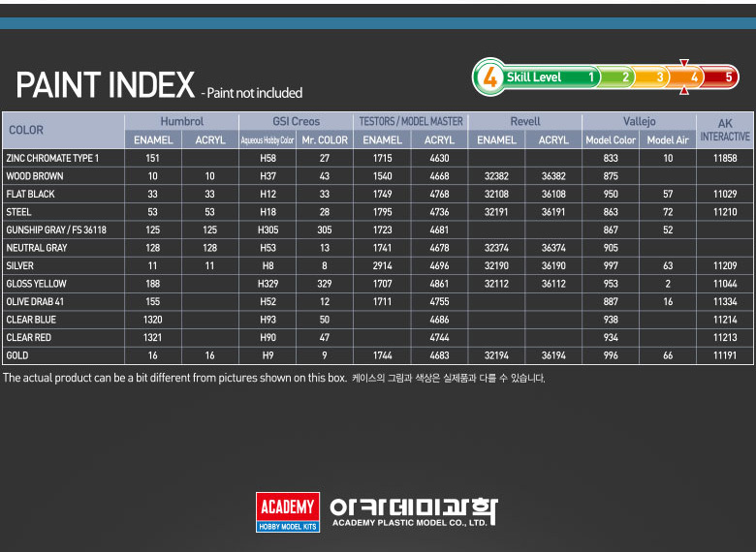Click the 'actual product can be different' disclaimer
This screenshot has height=552, width=756.
tap(175, 378)
